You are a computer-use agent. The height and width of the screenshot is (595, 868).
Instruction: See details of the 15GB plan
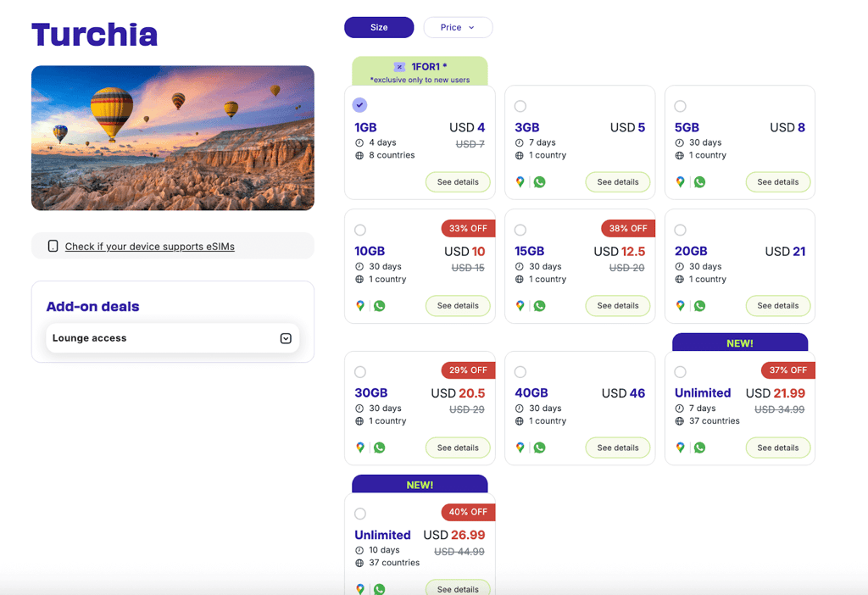[618, 305]
